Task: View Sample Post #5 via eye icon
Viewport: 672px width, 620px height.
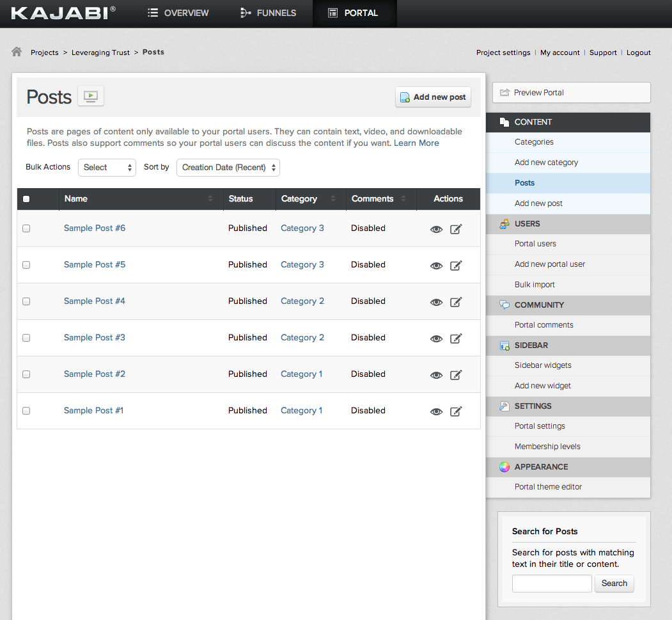Action: [x=436, y=266]
